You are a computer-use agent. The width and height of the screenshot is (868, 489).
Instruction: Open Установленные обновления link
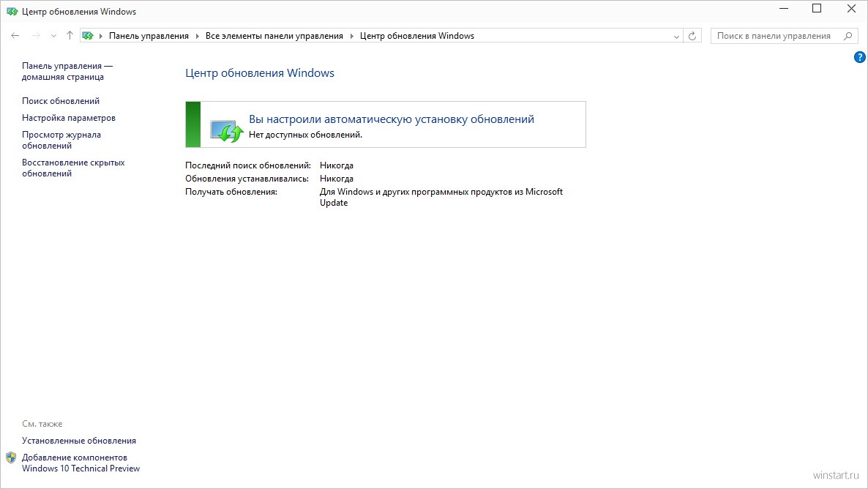click(x=79, y=441)
